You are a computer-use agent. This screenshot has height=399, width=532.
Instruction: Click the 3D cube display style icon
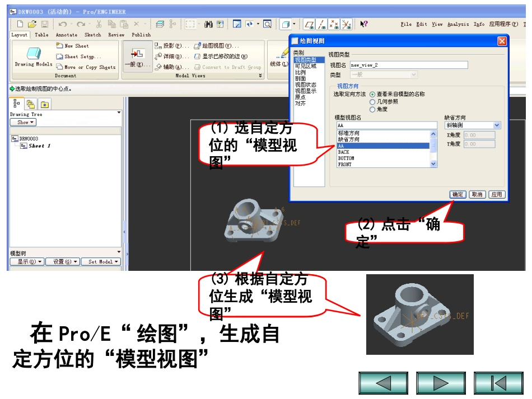point(286,24)
